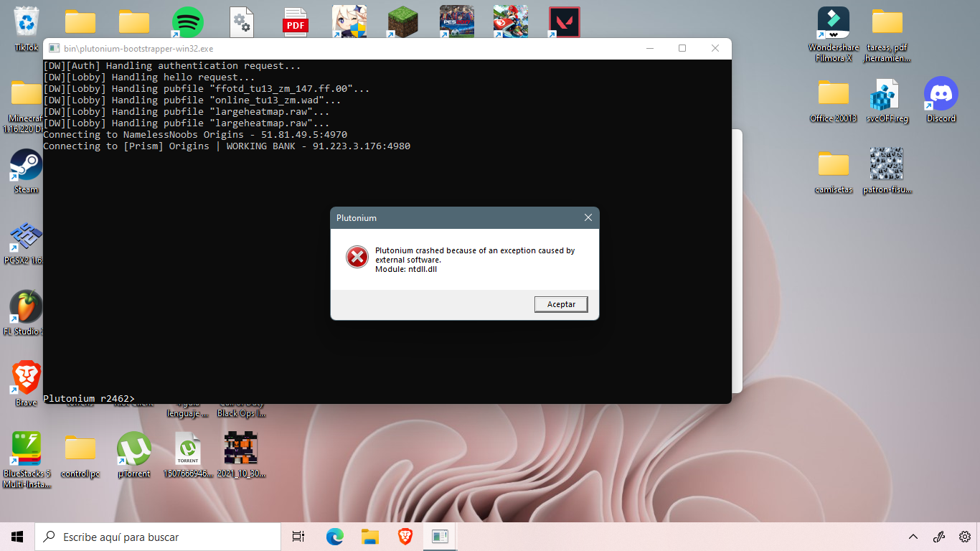Image resolution: width=980 pixels, height=551 pixels.
Task: Select the Spotify desktop shortcut
Action: [188, 22]
